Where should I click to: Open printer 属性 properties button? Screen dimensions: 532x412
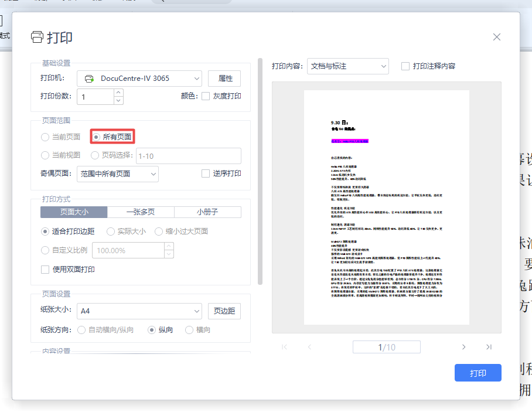(224, 79)
